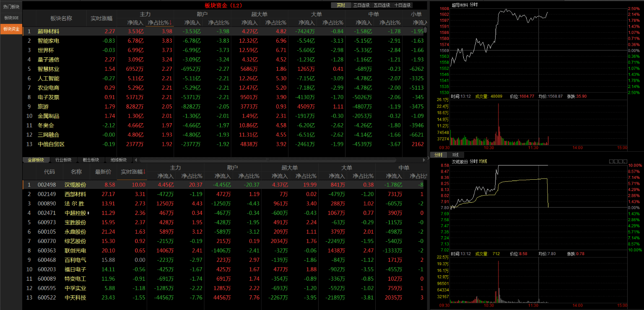
Task: Click the left arrow of horizontal scrollbar
Action: point(136,160)
